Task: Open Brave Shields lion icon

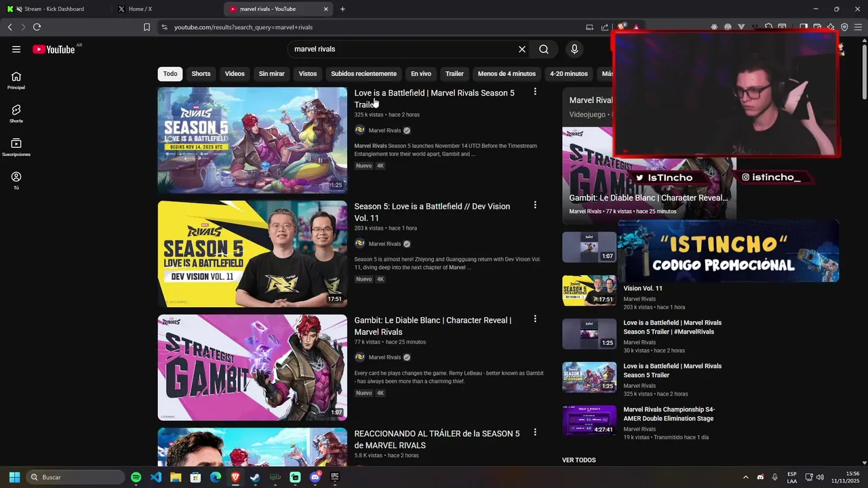Action: (x=622, y=27)
